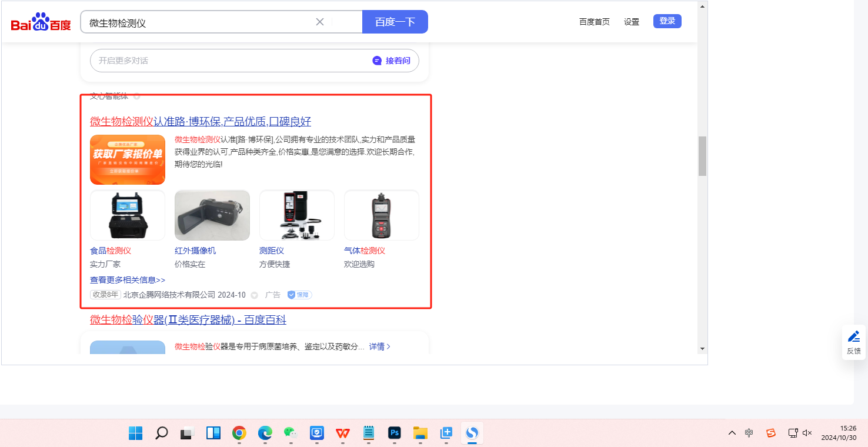This screenshot has height=447, width=868.
Task: Open WPS Office from the taskbar
Action: (343, 433)
